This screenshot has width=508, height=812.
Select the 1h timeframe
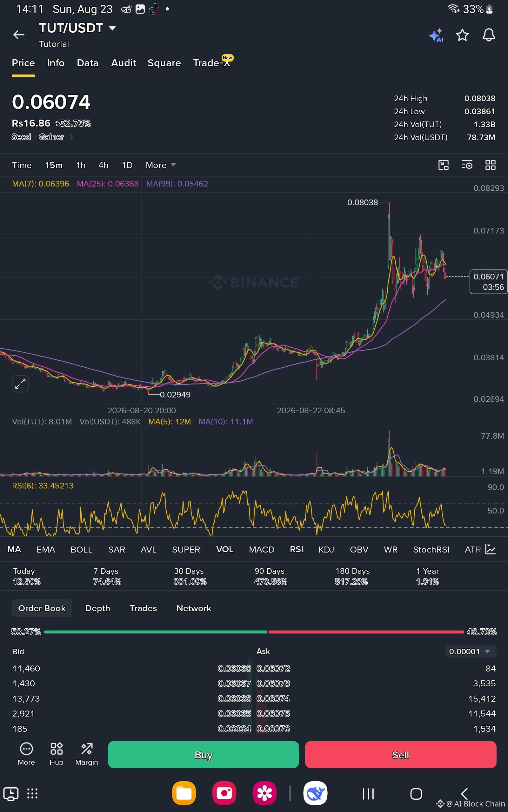pos(81,165)
